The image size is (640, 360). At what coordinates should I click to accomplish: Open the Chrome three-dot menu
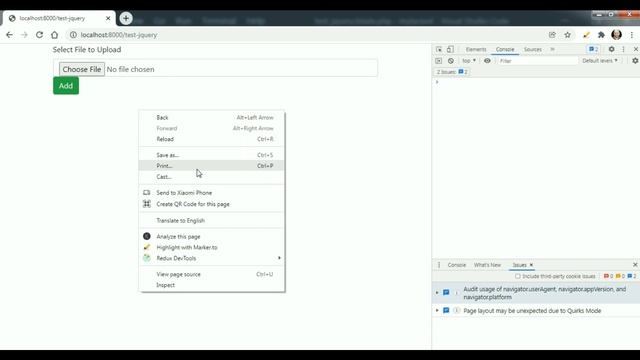pos(631,35)
